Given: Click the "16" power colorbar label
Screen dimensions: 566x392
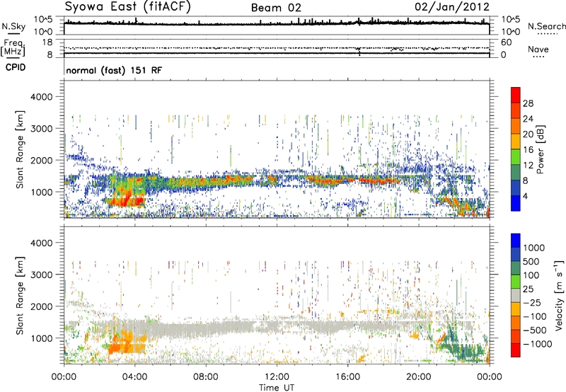Looking at the screenshot, I should pyautogui.click(x=528, y=150).
